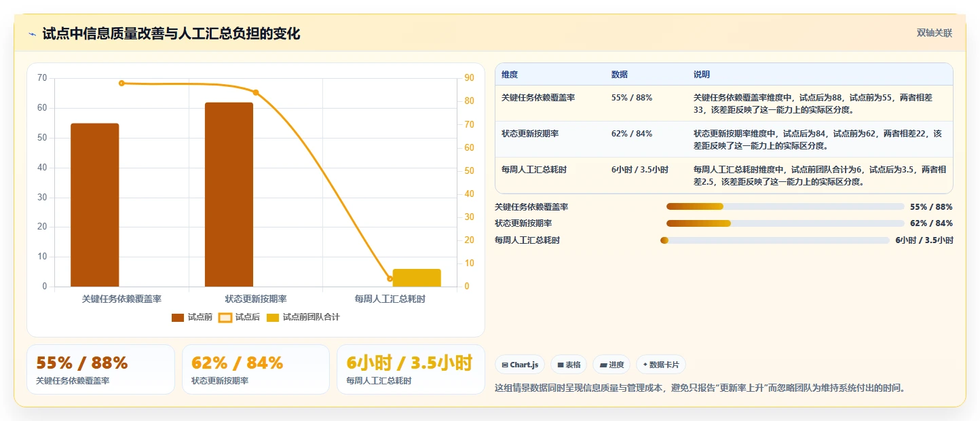
Task: Open the 55% / 88% data card
Action: (100, 369)
